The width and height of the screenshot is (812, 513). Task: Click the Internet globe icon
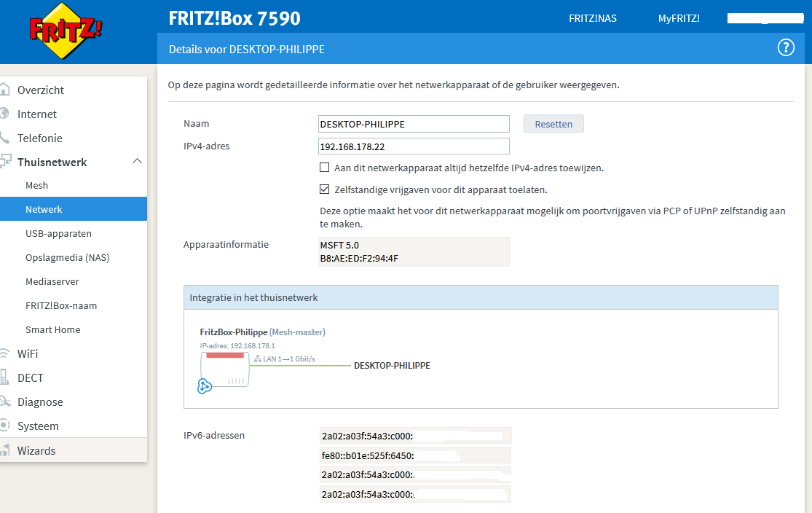click(x=5, y=114)
